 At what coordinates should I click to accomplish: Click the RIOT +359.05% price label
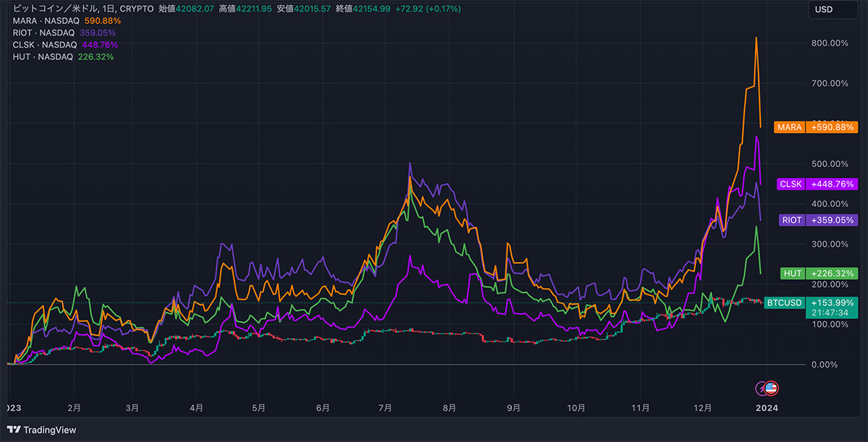[x=817, y=220]
